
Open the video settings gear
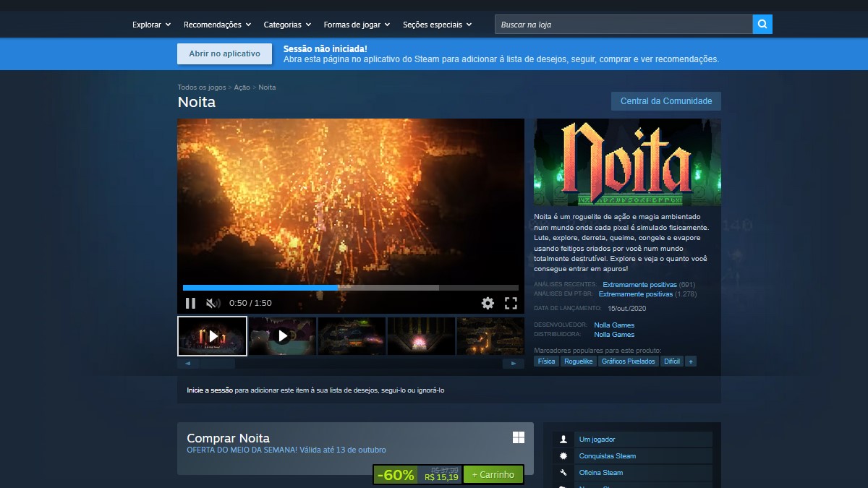(488, 303)
